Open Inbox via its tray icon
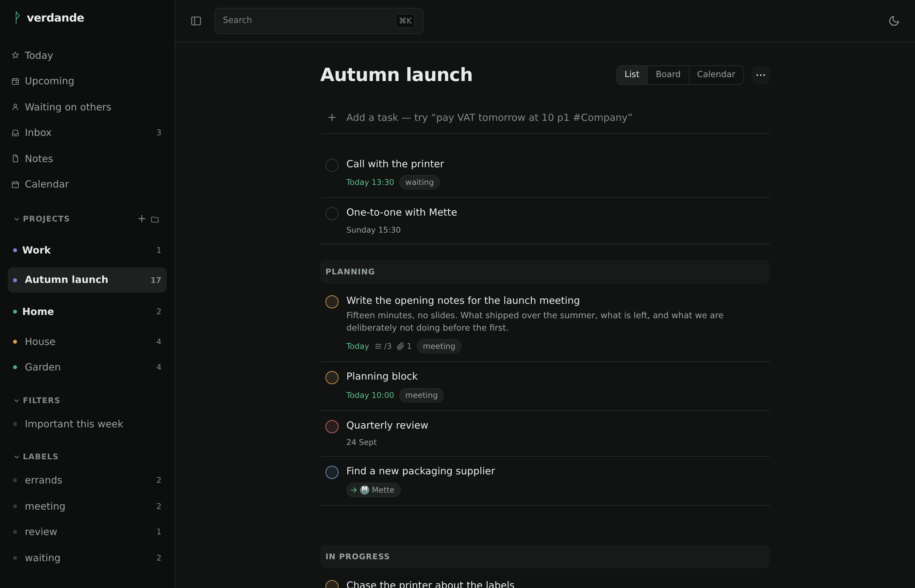Image resolution: width=915 pixels, height=588 pixels. [x=15, y=133]
